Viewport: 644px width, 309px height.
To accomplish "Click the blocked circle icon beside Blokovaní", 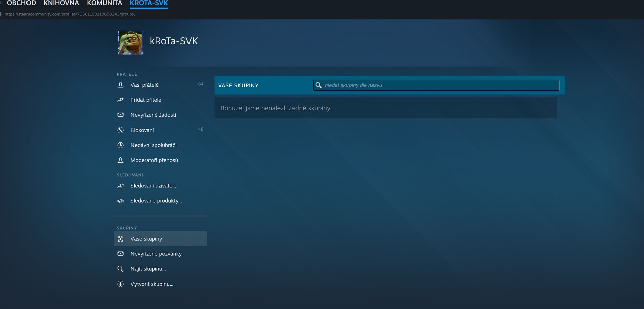I will [120, 130].
